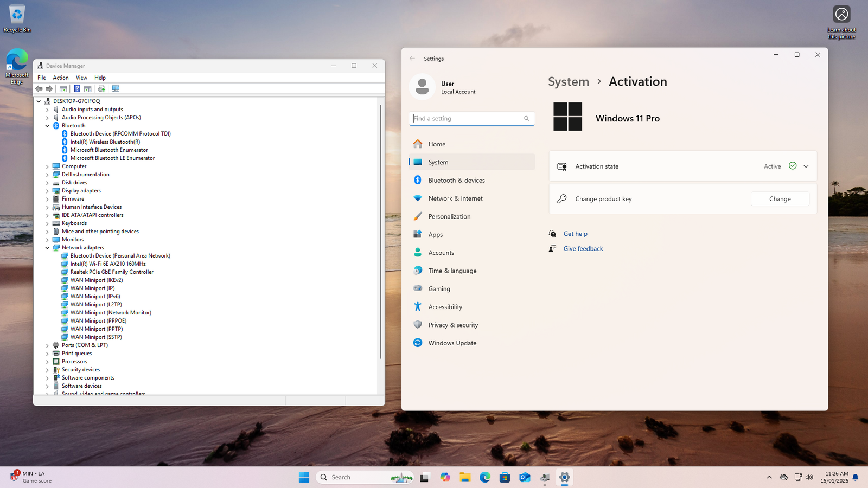This screenshot has height=488, width=868.
Task: Expand the Activation state details chevron
Action: (x=806, y=166)
